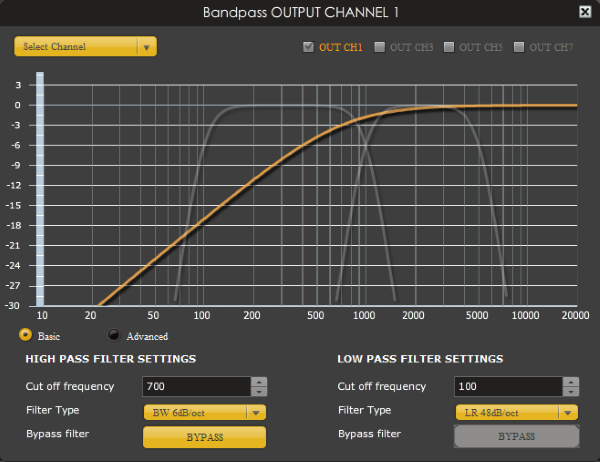Click the low pass cut off frequency field

click(x=505, y=386)
